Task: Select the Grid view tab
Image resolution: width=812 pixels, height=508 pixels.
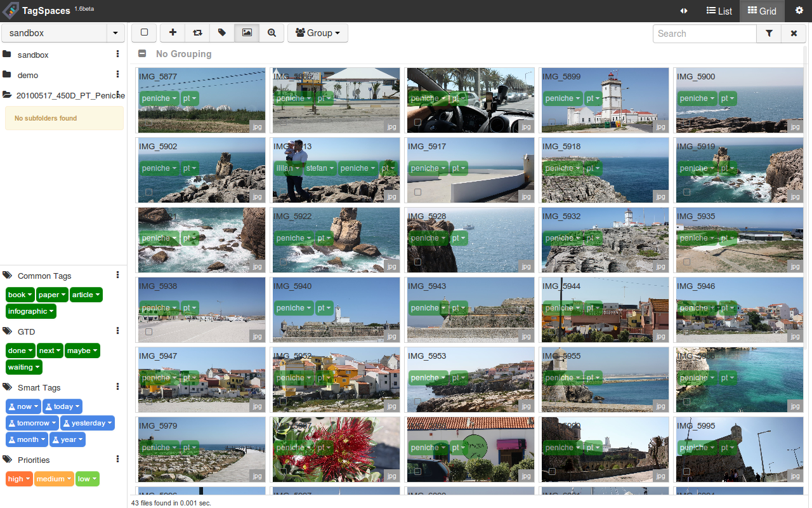Action: coord(762,11)
